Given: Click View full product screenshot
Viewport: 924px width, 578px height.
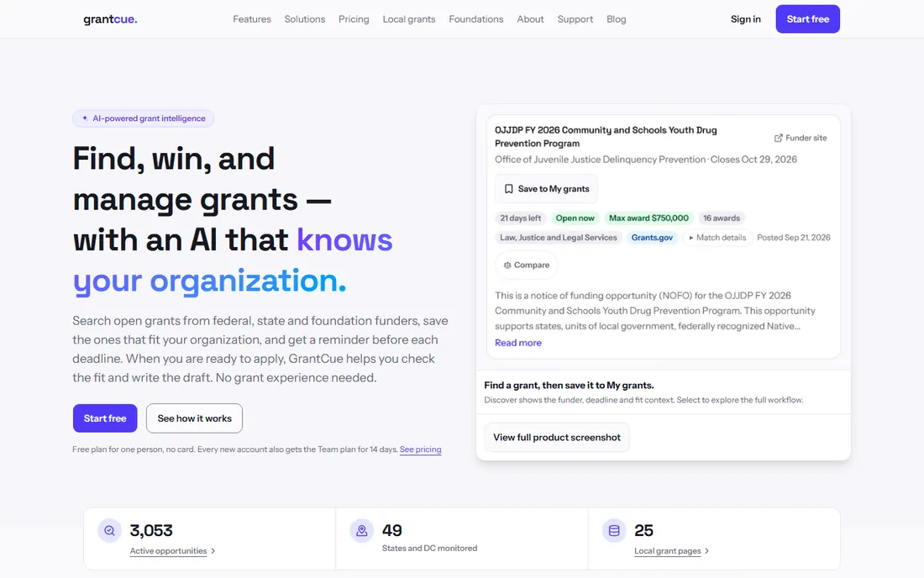Looking at the screenshot, I should (x=557, y=437).
